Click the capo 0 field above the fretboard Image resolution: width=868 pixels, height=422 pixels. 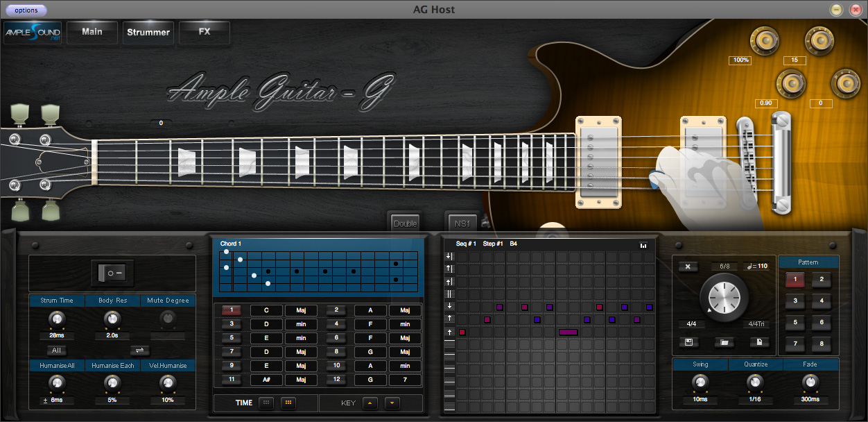161,123
